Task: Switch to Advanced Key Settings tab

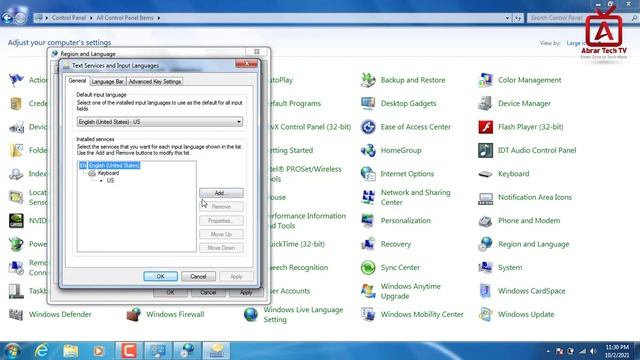Action: pyautogui.click(x=155, y=82)
